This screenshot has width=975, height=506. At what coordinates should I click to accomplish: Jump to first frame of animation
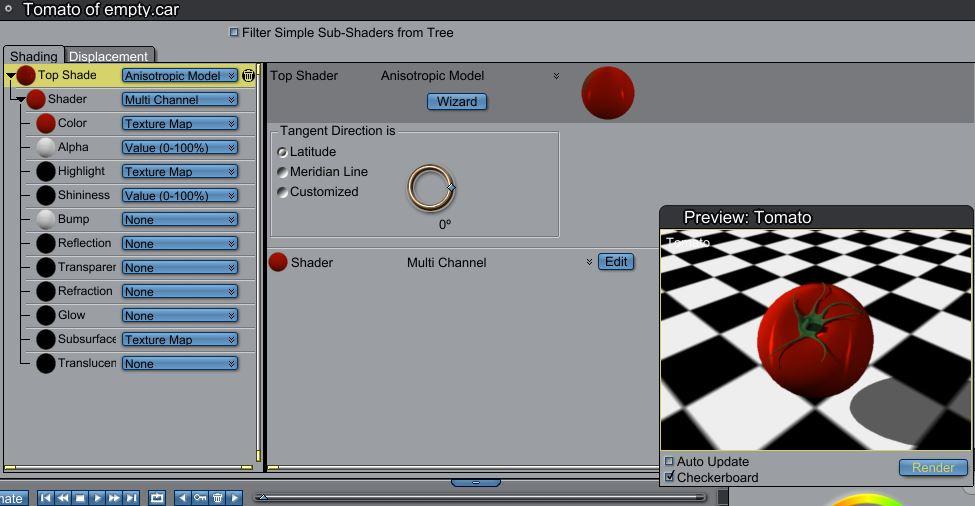[45, 497]
